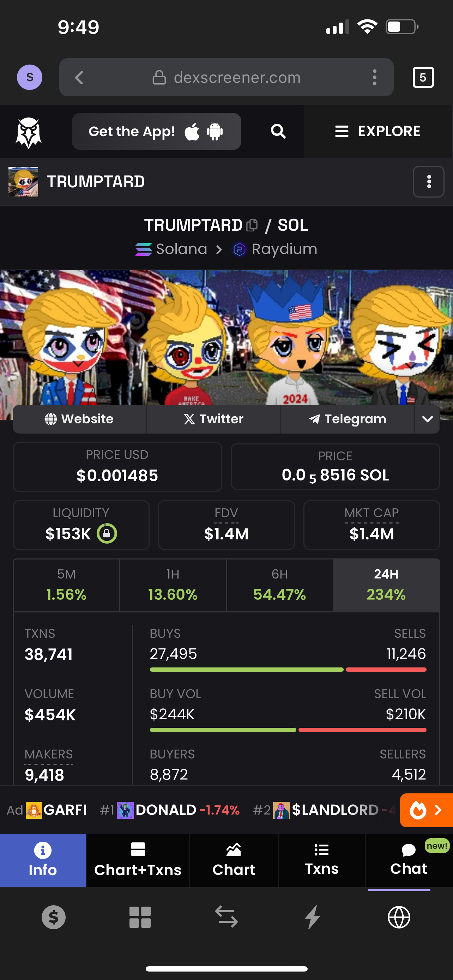The width and height of the screenshot is (453, 980).
Task: Select the 5M timeframe
Action: [x=67, y=585]
